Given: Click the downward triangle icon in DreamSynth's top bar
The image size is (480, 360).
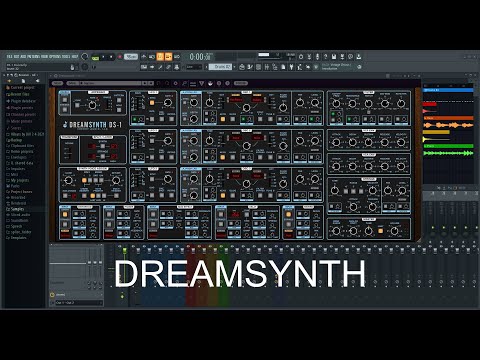Looking at the screenshot, I should 202,83.
